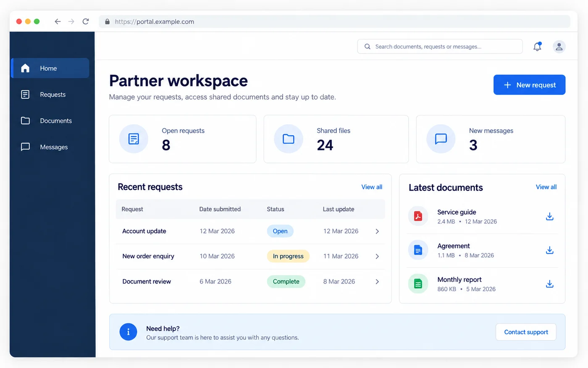
Task: Open Documents from the sidebar
Action: coord(50,121)
